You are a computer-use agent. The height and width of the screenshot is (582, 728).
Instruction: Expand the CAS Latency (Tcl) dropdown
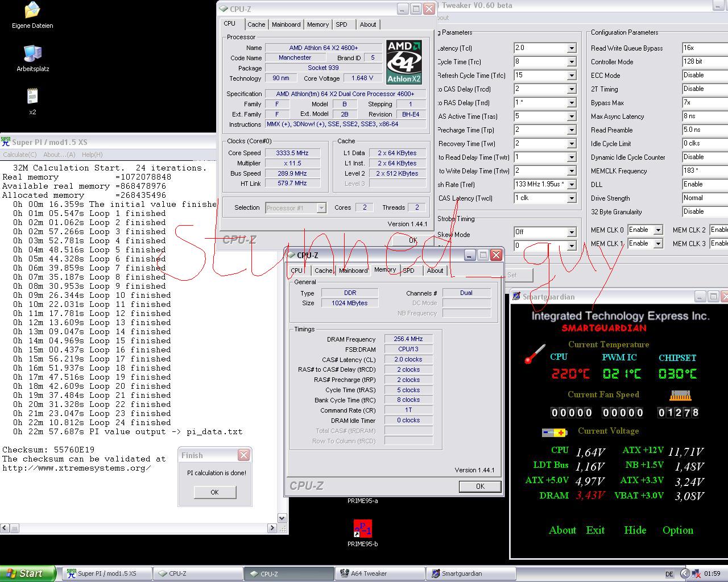click(x=572, y=48)
